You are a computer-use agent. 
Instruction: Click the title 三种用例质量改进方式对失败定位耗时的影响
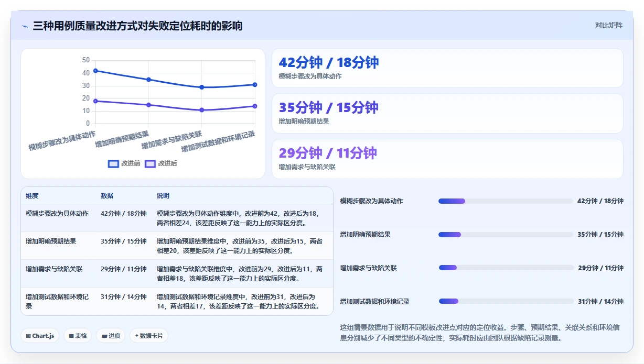137,26
